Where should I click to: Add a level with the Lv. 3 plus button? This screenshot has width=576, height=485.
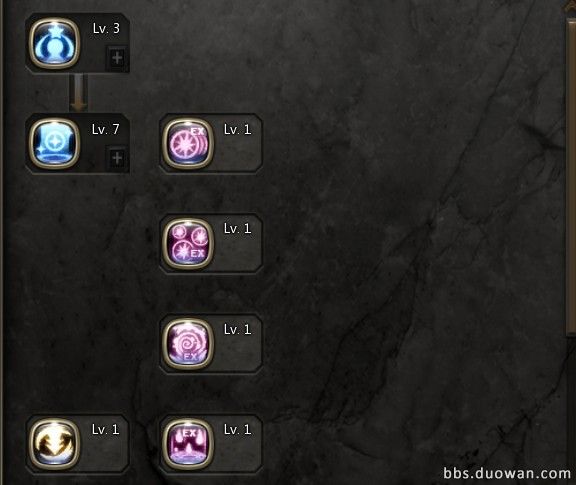coord(117,58)
